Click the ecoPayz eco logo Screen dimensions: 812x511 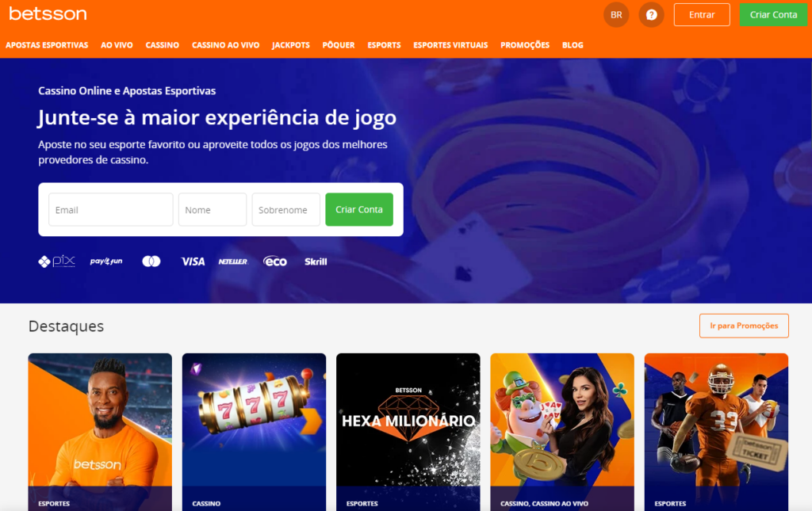[275, 261]
